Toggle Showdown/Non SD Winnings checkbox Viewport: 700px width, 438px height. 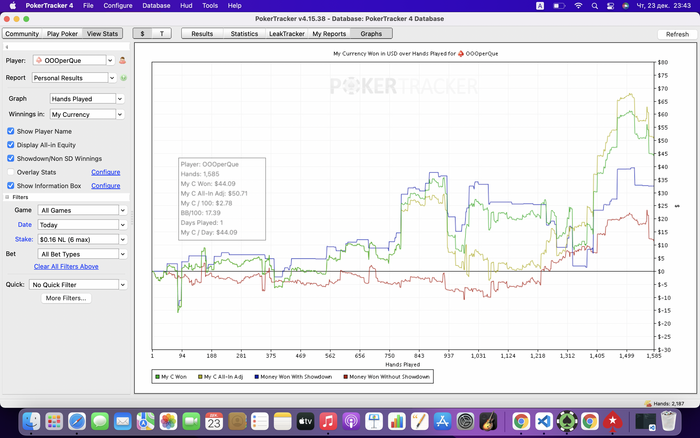point(11,159)
